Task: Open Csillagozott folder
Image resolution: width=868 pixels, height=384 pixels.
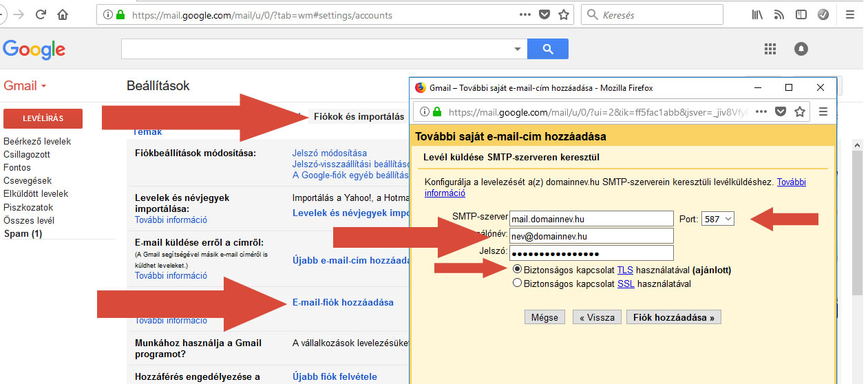Action: (27, 154)
